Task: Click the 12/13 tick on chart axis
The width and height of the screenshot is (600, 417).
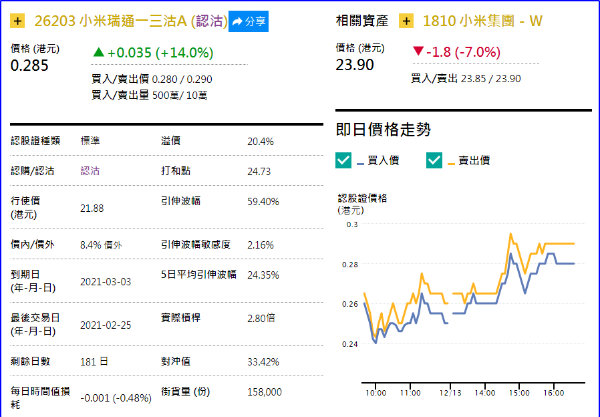Action: tap(450, 393)
